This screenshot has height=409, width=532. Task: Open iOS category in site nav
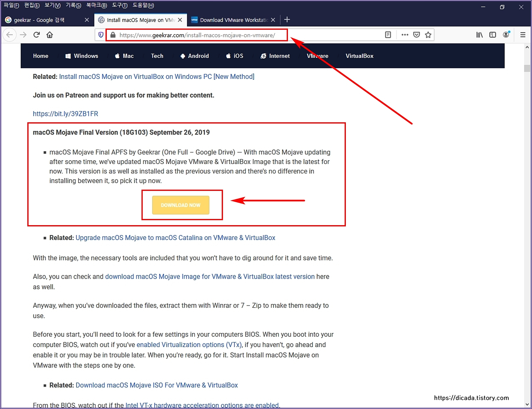point(235,56)
